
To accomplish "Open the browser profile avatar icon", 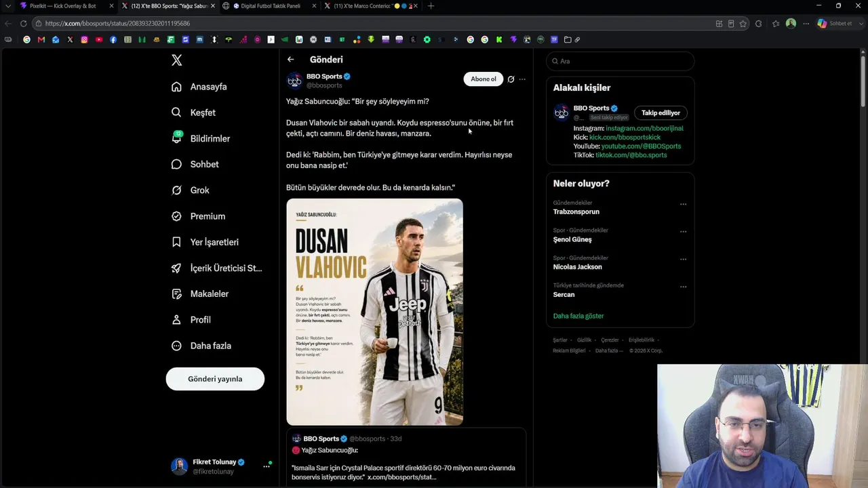I will (791, 24).
